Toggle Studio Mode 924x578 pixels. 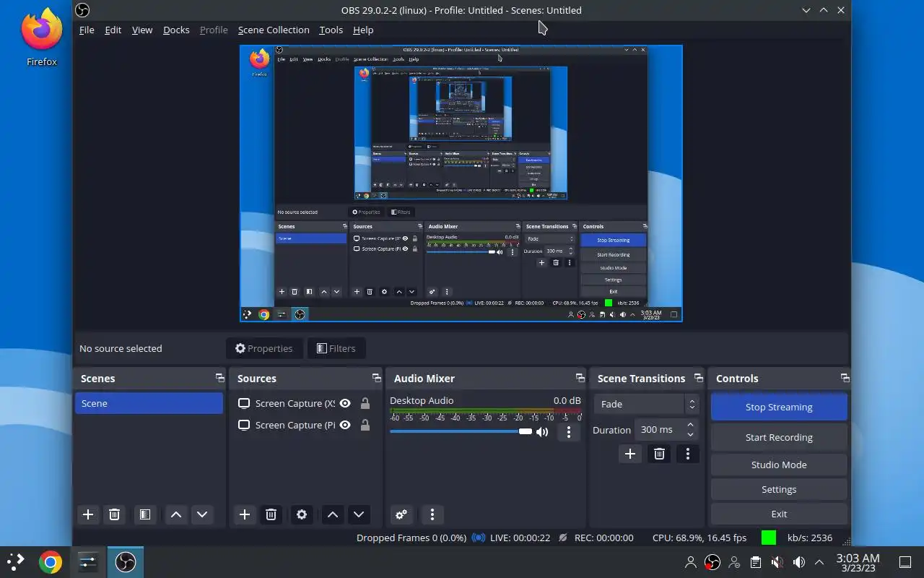779,465
